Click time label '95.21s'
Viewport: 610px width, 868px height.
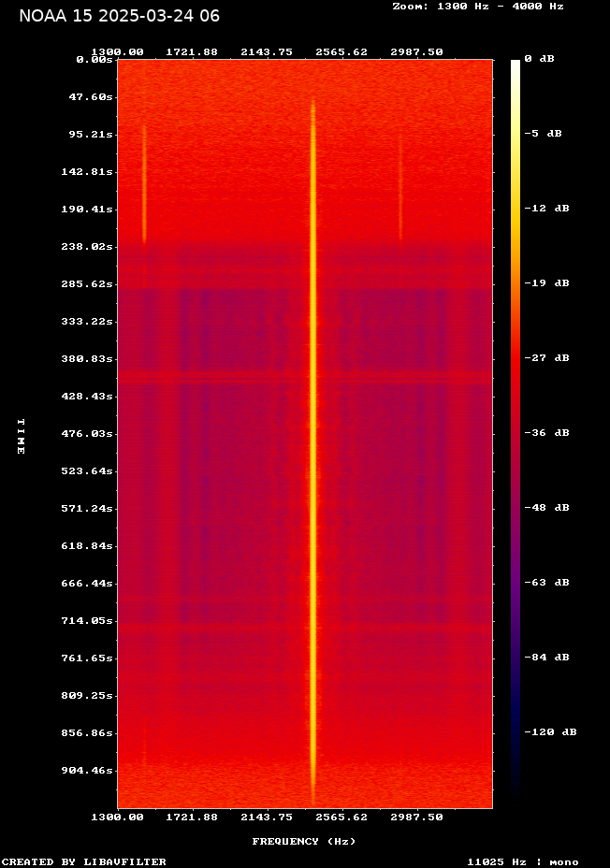(x=91, y=135)
